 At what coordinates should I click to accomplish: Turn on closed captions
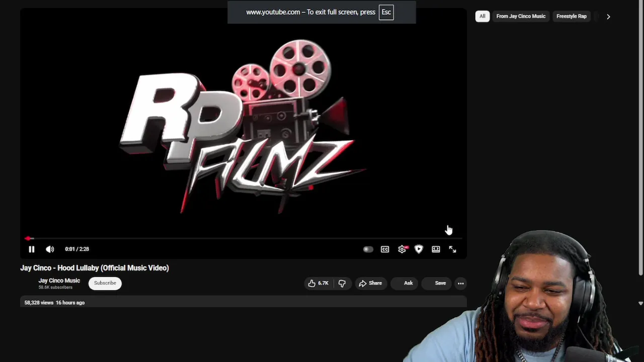coord(385,249)
